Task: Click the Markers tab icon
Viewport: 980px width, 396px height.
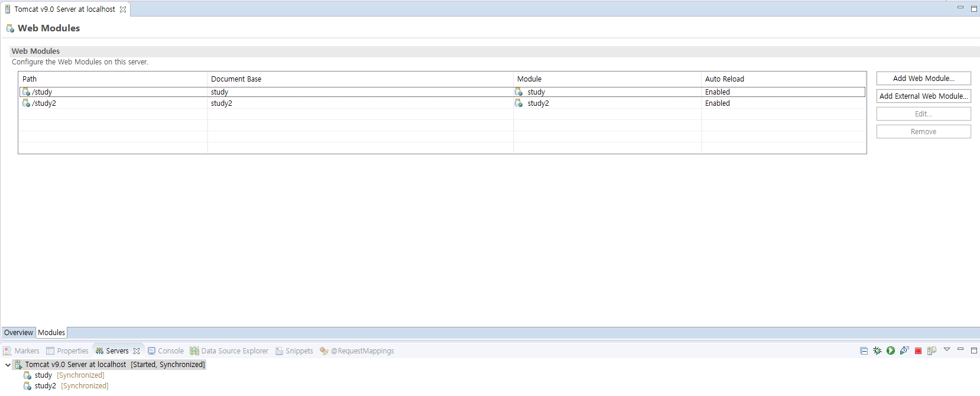Action: click(7, 351)
